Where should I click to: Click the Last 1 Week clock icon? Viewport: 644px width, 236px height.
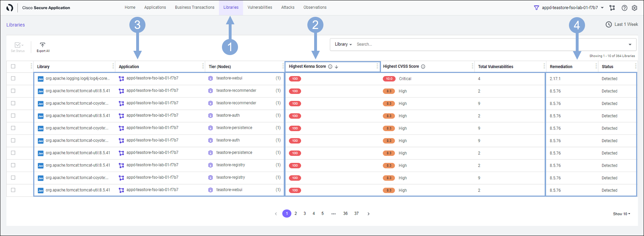click(x=609, y=24)
